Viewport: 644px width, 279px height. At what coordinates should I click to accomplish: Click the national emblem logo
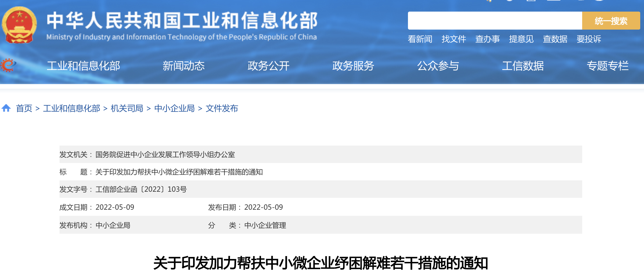(19, 25)
